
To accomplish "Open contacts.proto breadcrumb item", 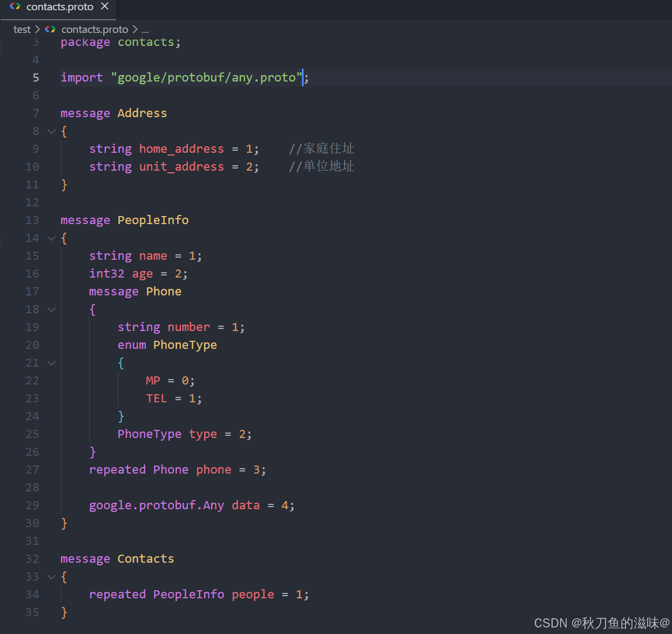I will click(x=95, y=29).
